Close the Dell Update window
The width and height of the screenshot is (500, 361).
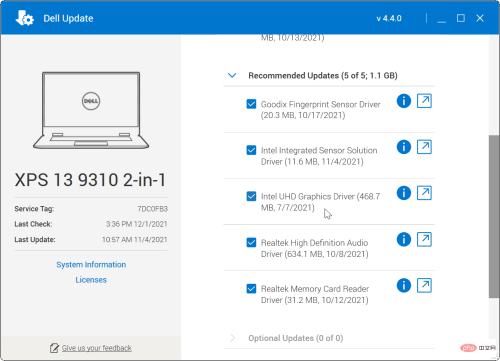click(480, 18)
